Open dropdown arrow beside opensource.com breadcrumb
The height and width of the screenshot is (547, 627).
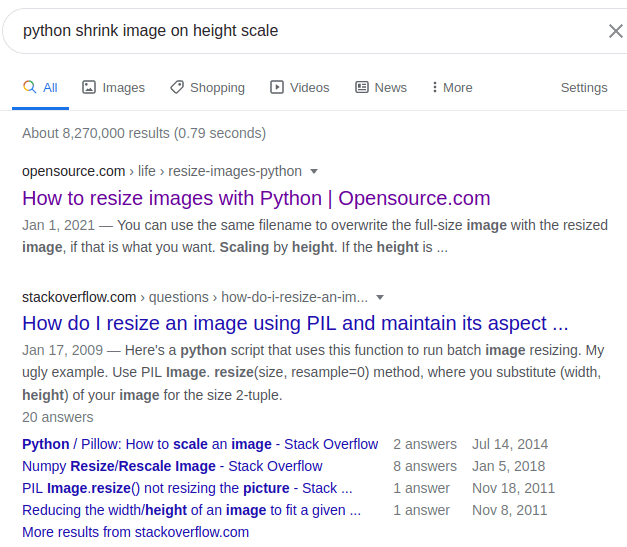pyautogui.click(x=314, y=172)
